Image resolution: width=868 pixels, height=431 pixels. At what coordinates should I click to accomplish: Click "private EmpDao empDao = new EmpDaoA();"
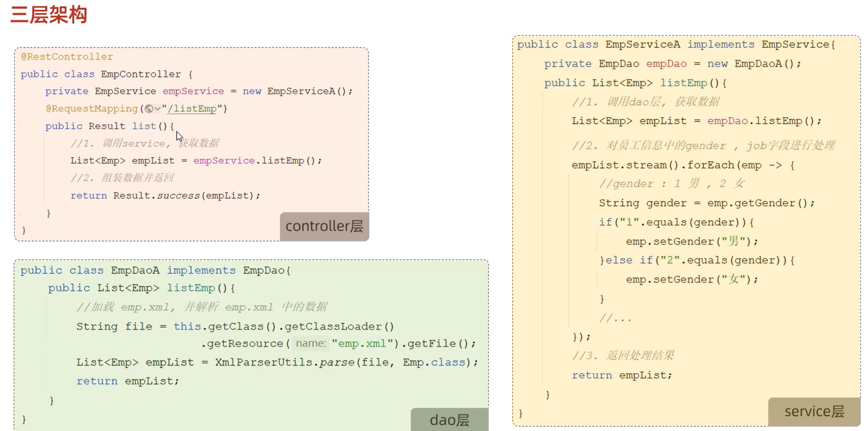point(672,64)
